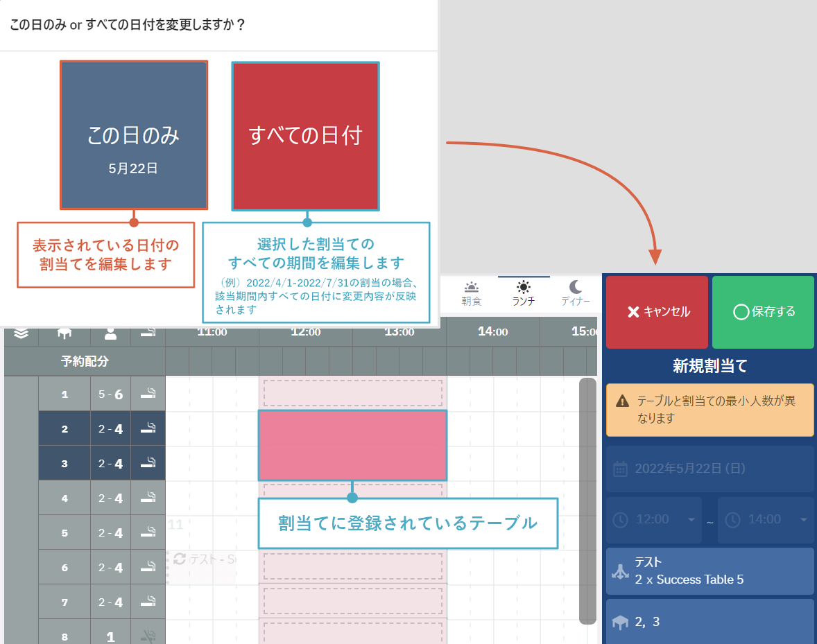817x644 pixels.
Task: Toggle table 4 row selection
Action: point(64,498)
